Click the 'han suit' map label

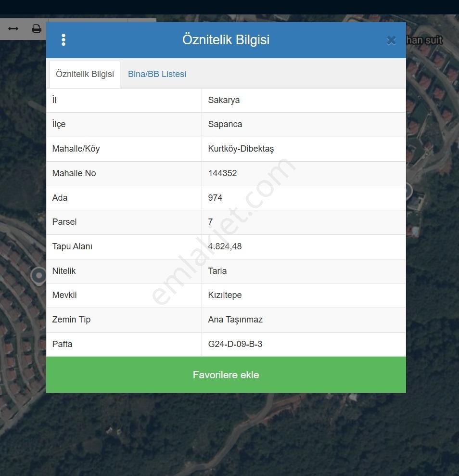424,40
